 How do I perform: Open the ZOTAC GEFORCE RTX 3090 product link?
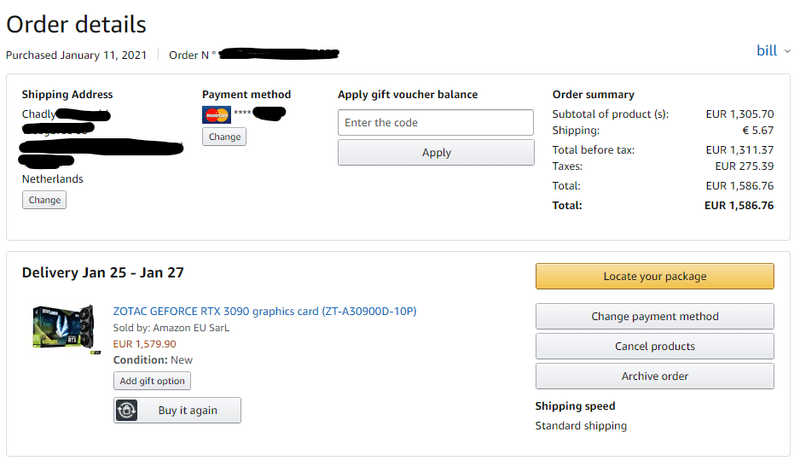coord(265,311)
